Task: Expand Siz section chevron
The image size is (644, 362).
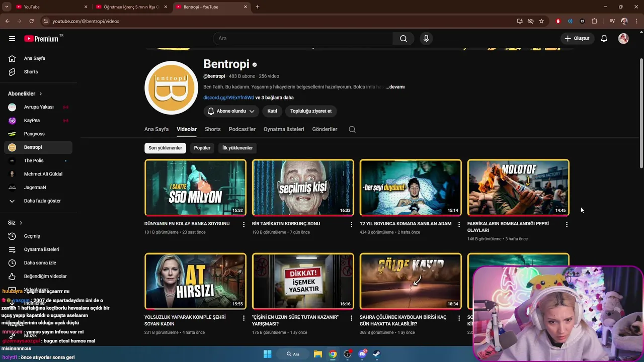Action: tap(21, 223)
